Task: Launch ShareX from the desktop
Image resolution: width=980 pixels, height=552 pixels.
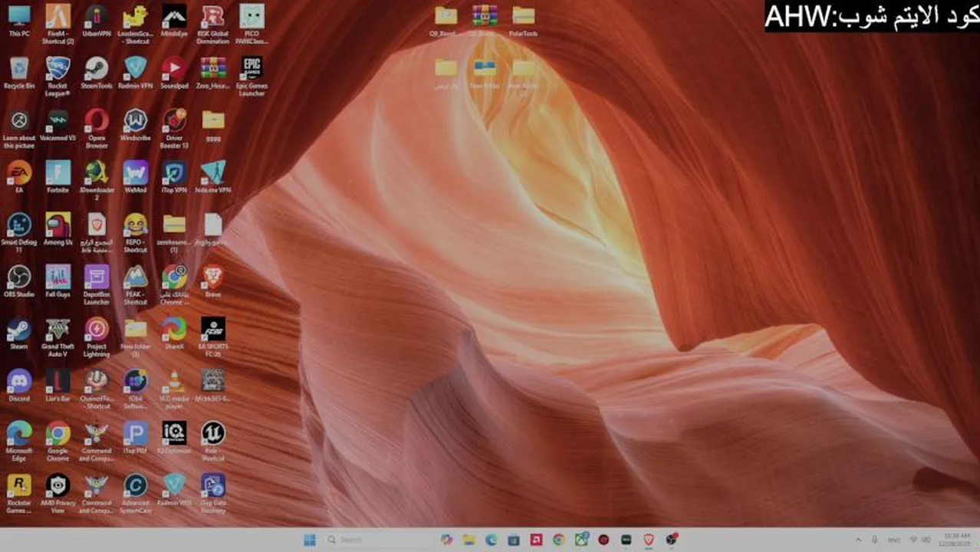Action: point(174,333)
